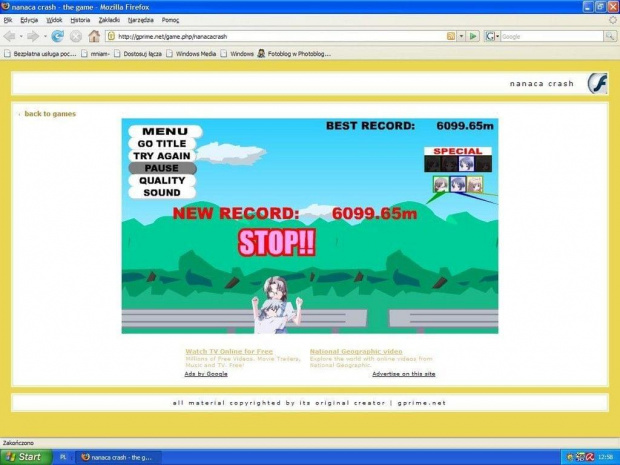Click the MENU button in game
The image size is (620, 465).
coord(165,131)
